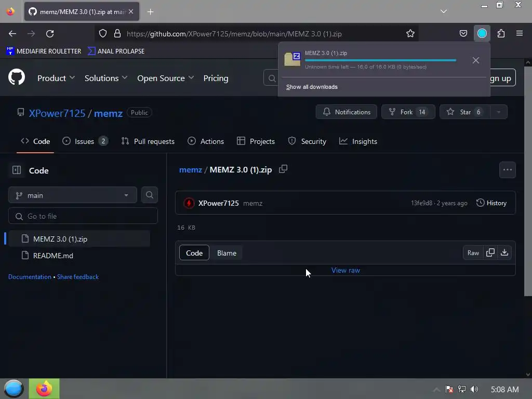Collapse the file tree side panel

(x=17, y=170)
